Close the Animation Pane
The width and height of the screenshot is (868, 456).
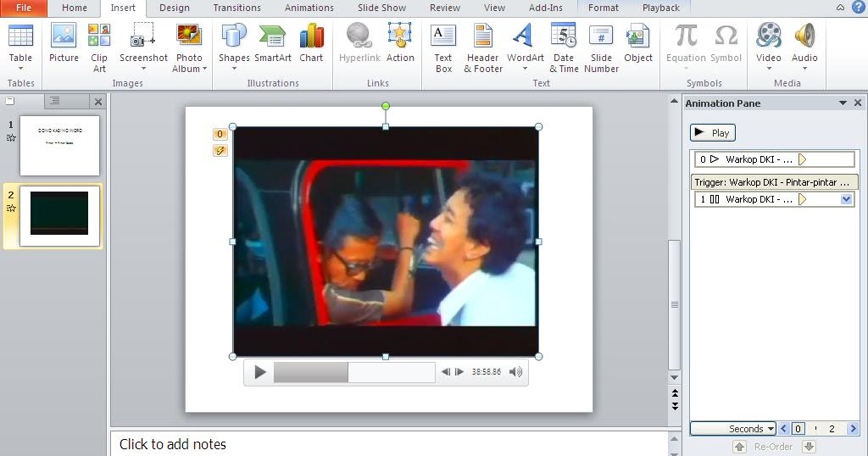point(858,103)
